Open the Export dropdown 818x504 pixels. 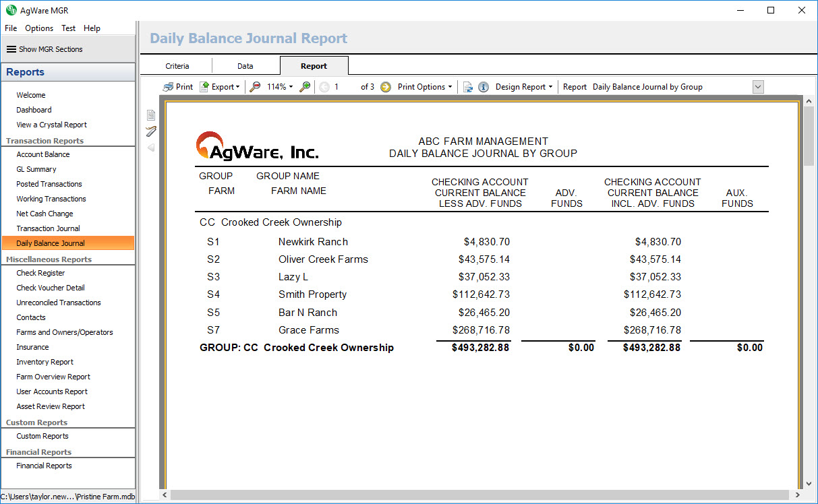click(220, 87)
